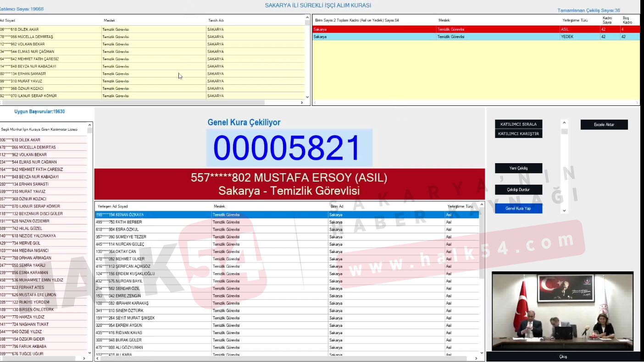Stop the draw with Çekilişi Durdur
The width and height of the screenshot is (644, 363).
coord(518,190)
